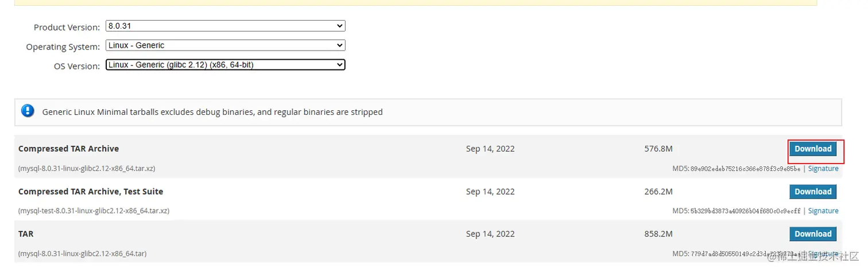Image resolution: width=868 pixels, height=271 pixels.
Task: Click the Compressed TAR Archive title
Action: click(68, 149)
